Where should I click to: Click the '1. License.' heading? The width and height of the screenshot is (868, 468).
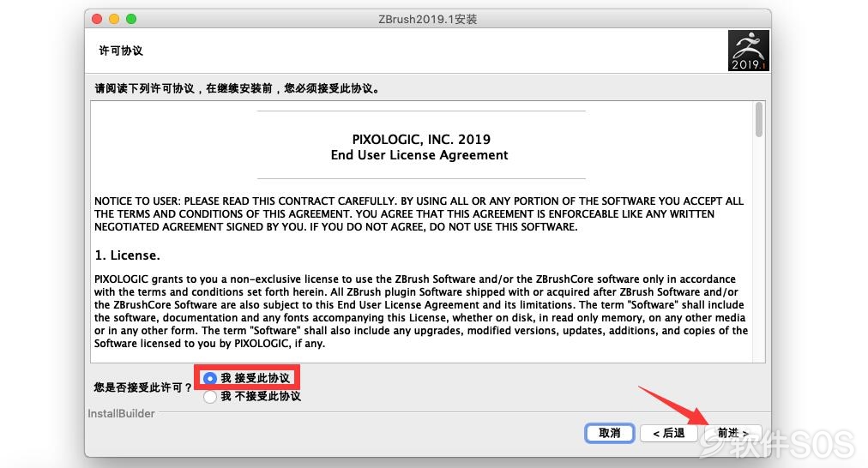tap(127, 255)
